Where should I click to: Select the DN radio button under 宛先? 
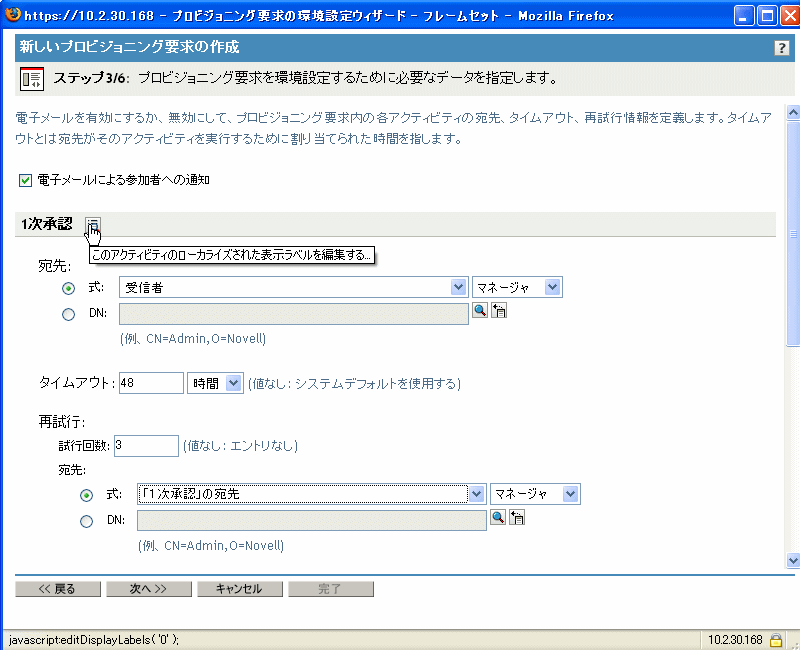click(68, 314)
